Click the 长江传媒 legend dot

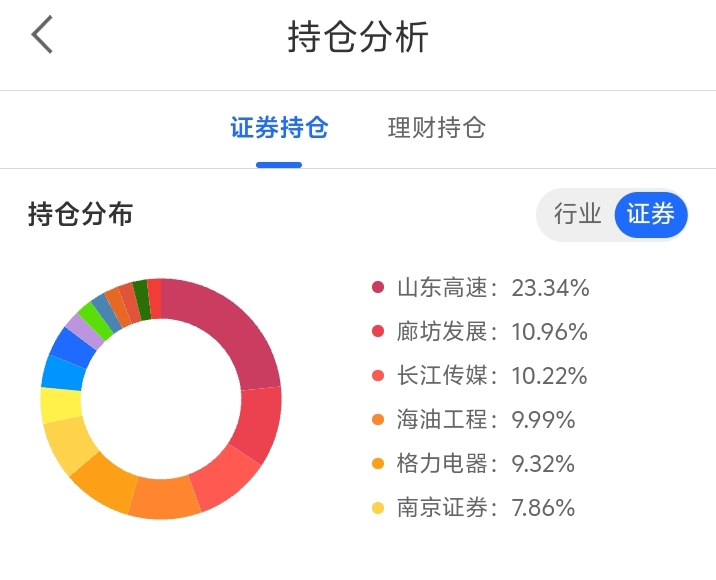(378, 376)
